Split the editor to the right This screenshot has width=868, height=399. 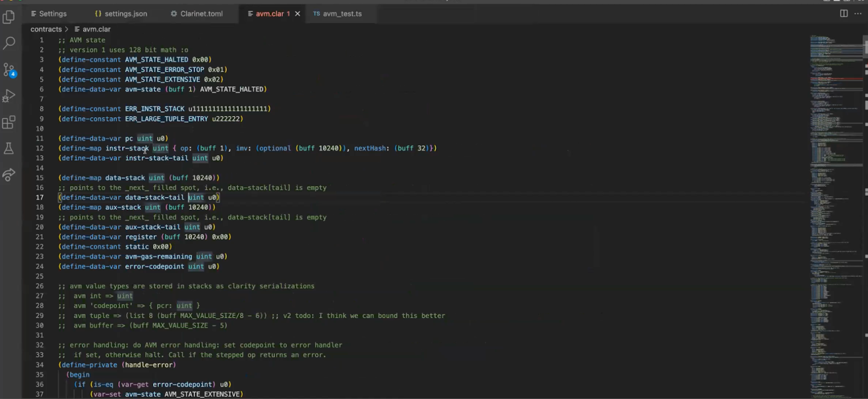click(844, 14)
